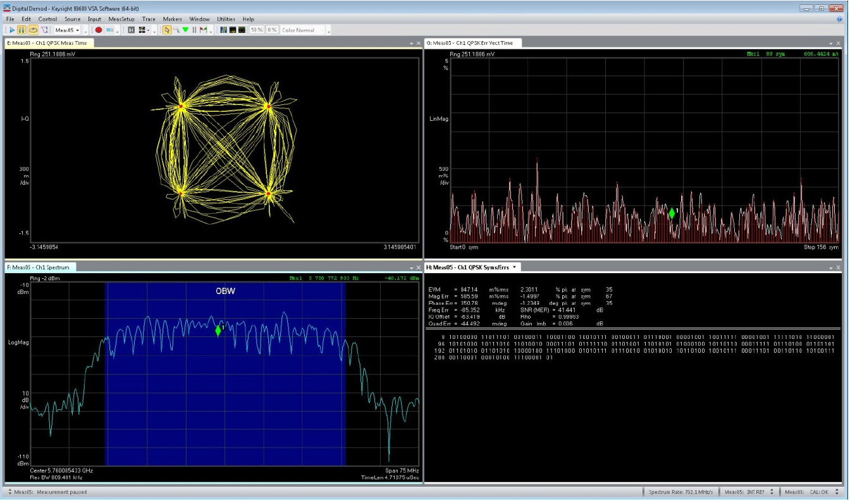The height and width of the screenshot is (504, 850).
Task: Click the green marker triangle icon
Action: 185,30
